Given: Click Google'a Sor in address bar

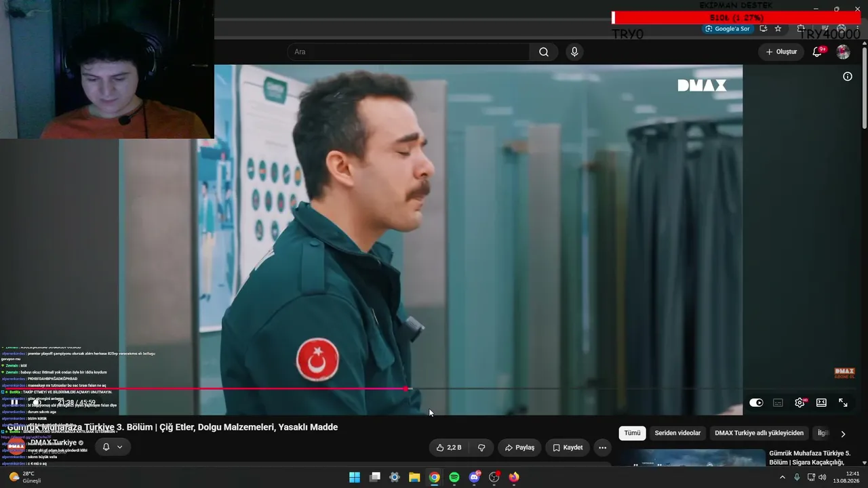Looking at the screenshot, I should click(x=728, y=28).
